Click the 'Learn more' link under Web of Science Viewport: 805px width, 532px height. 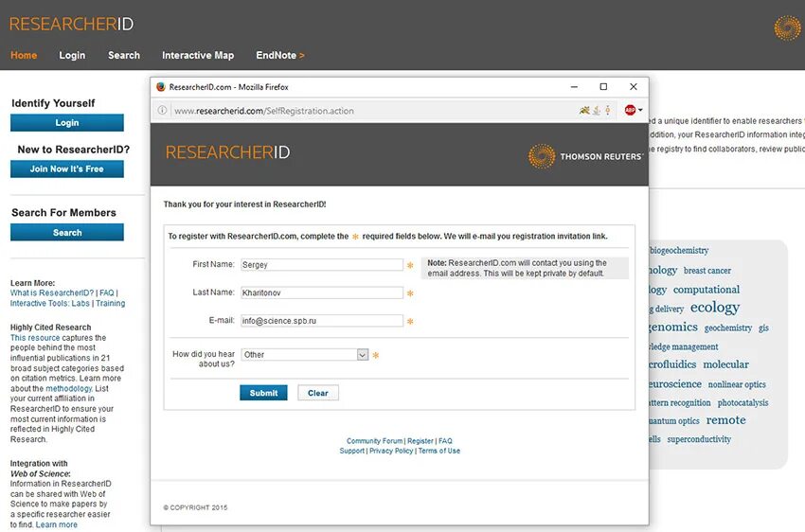click(57, 524)
